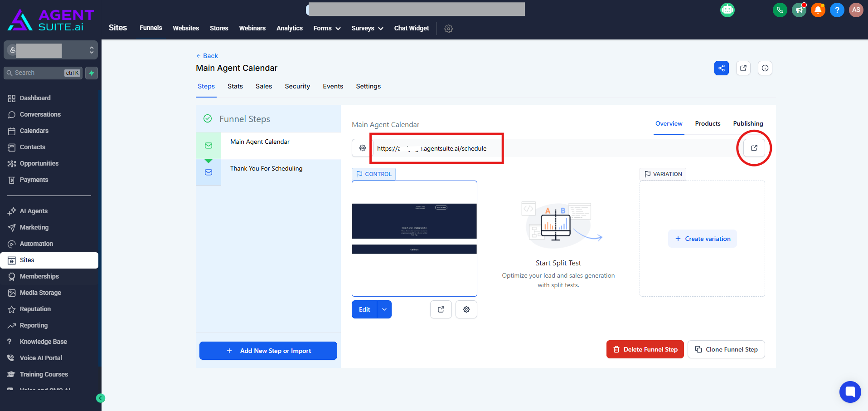
Task: Open the schedule URL in new tab icon
Action: click(754, 148)
